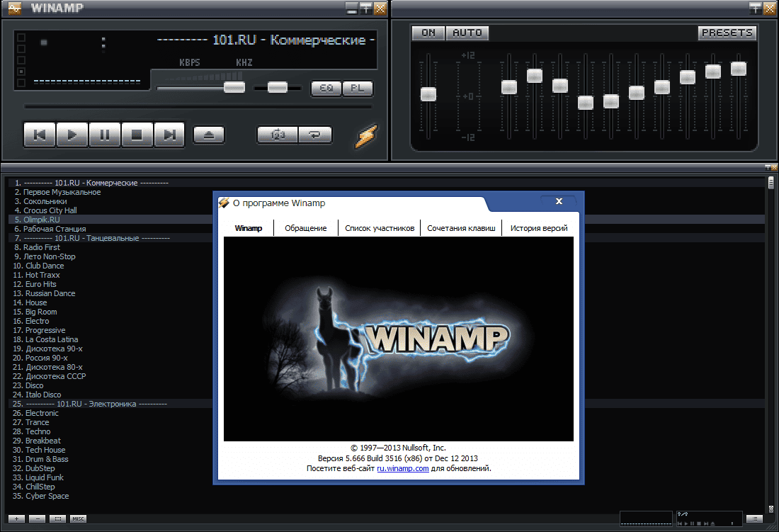Image resolution: width=779 pixels, height=532 pixels.
Task: Click the Winamp llama logo image
Action: [x=399, y=339]
